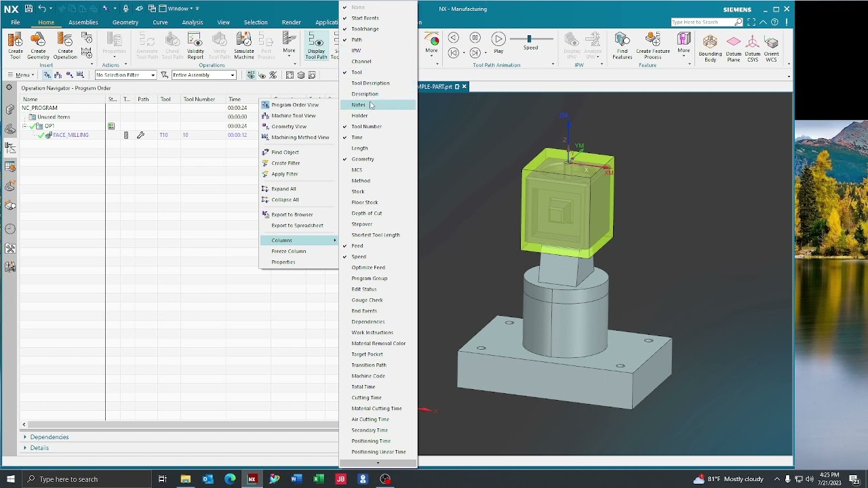868x488 pixels.
Task: Open the Entire Assembly scope dropdown
Action: [x=203, y=75]
